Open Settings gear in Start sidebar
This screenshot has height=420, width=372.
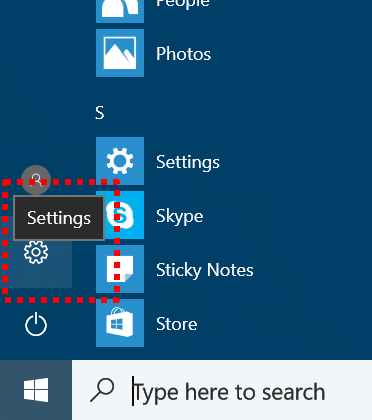(x=36, y=252)
